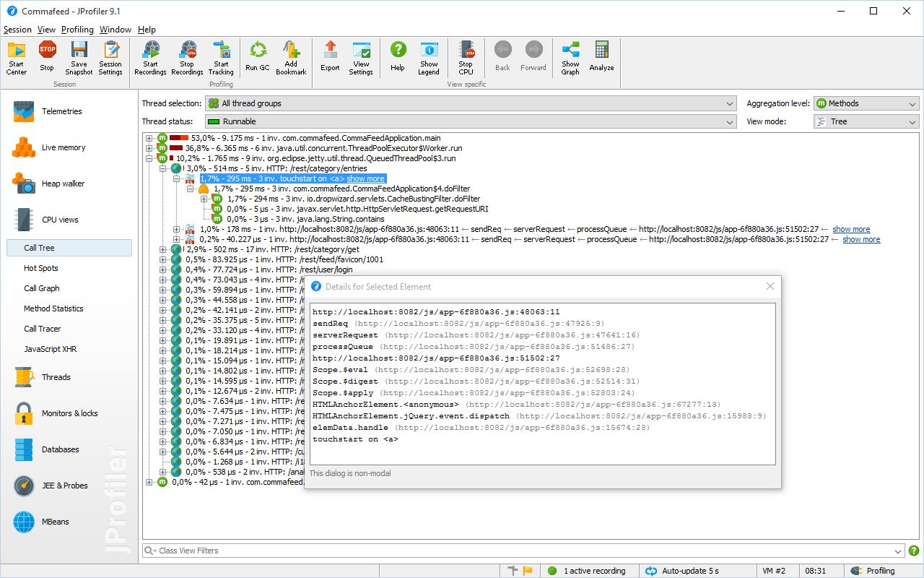
Task: Open the View menu
Action: (46, 30)
